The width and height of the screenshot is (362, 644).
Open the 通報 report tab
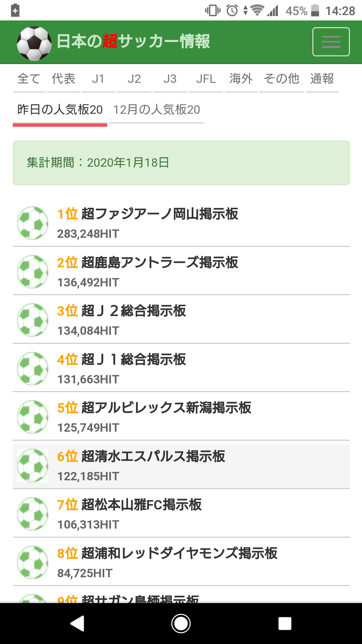pos(322,79)
